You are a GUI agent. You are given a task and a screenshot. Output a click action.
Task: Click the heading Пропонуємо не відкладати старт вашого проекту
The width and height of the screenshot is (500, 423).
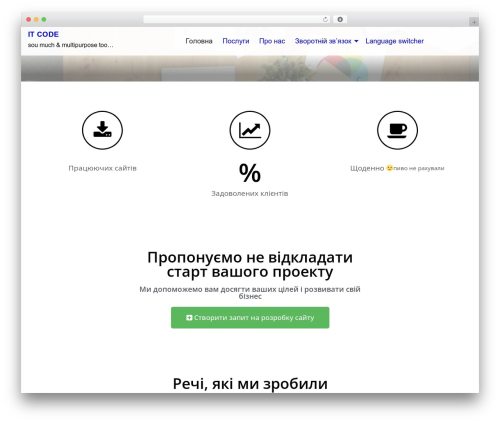click(x=250, y=265)
